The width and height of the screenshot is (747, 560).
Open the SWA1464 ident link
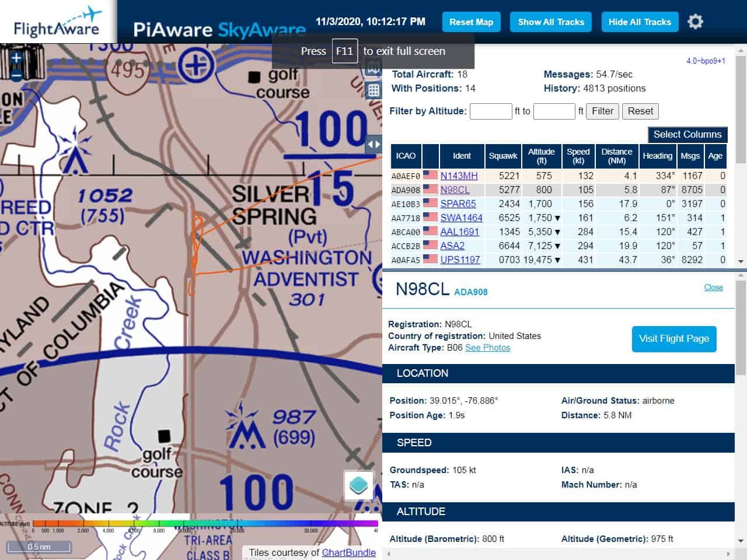pos(461,218)
